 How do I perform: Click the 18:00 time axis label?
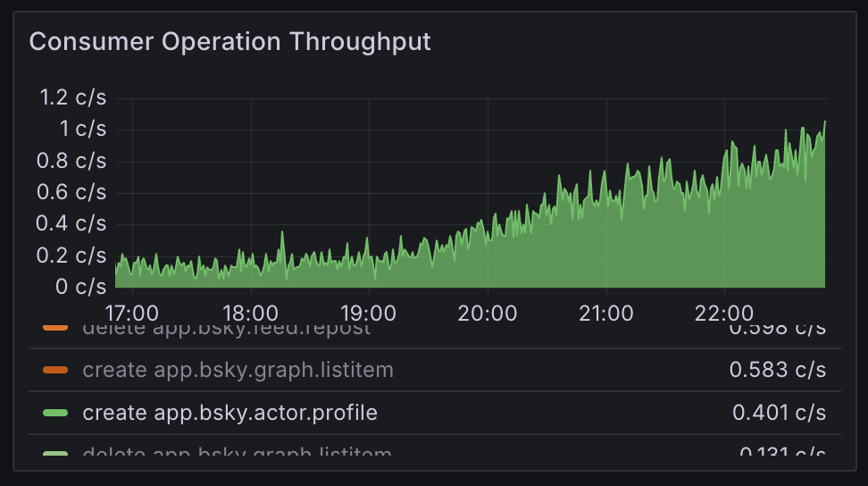click(250, 314)
